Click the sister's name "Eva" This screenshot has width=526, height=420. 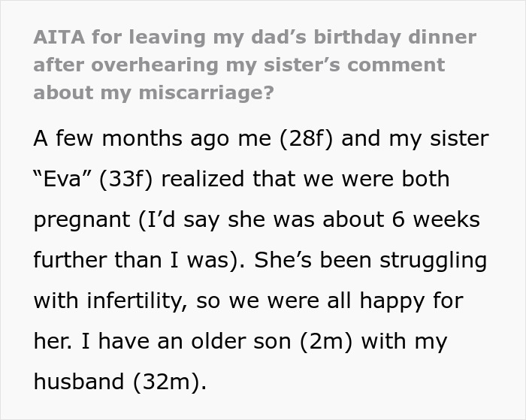[67, 180]
